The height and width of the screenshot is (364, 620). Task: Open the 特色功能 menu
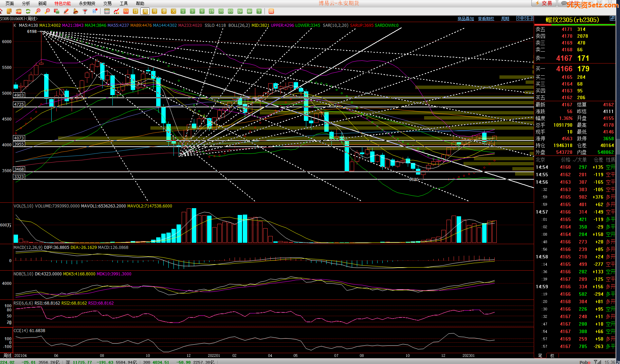[63, 3]
